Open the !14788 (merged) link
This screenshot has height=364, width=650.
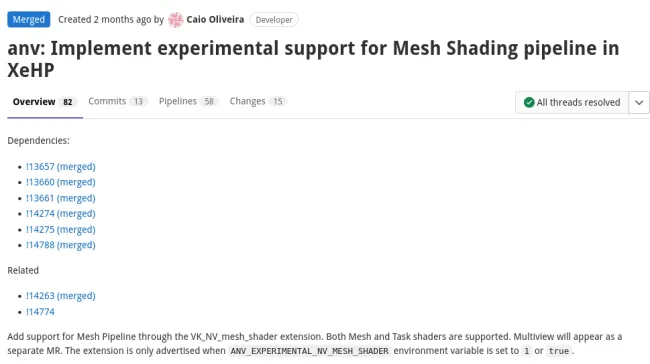61,245
